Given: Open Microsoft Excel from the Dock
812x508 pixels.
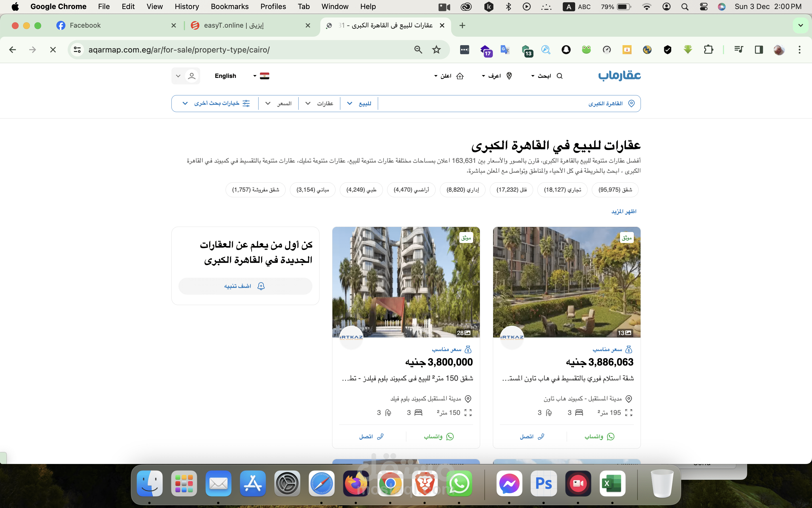Looking at the screenshot, I should click(612, 484).
